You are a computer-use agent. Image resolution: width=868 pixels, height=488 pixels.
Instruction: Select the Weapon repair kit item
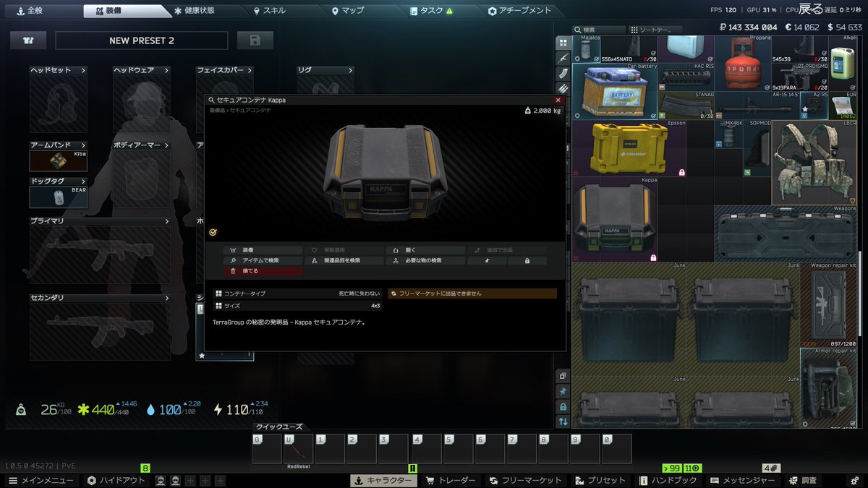(829, 304)
